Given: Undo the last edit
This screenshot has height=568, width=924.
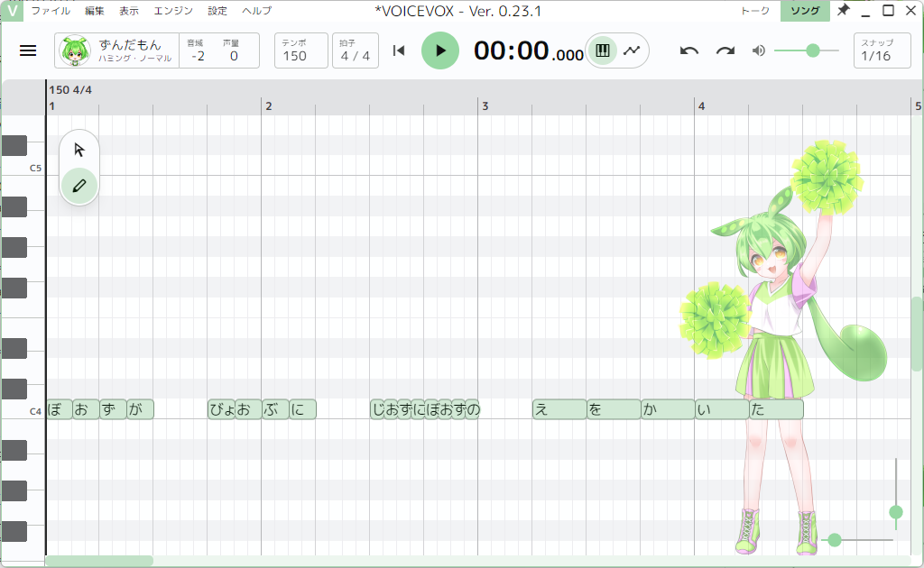Looking at the screenshot, I should point(688,50).
